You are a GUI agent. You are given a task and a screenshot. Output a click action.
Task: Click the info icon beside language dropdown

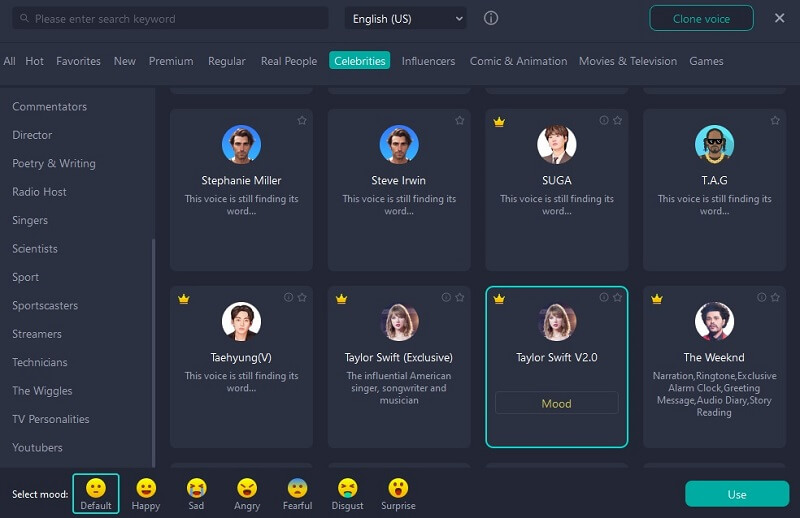click(491, 18)
